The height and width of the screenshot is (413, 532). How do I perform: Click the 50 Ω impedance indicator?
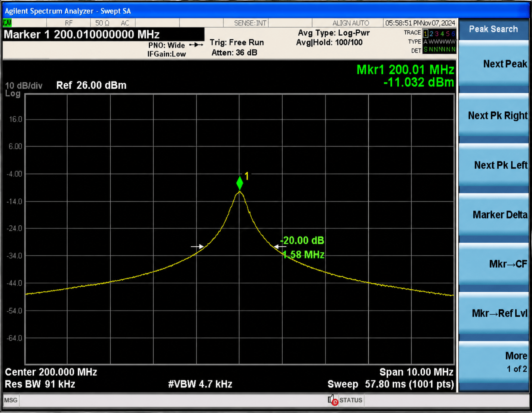click(102, 23)
